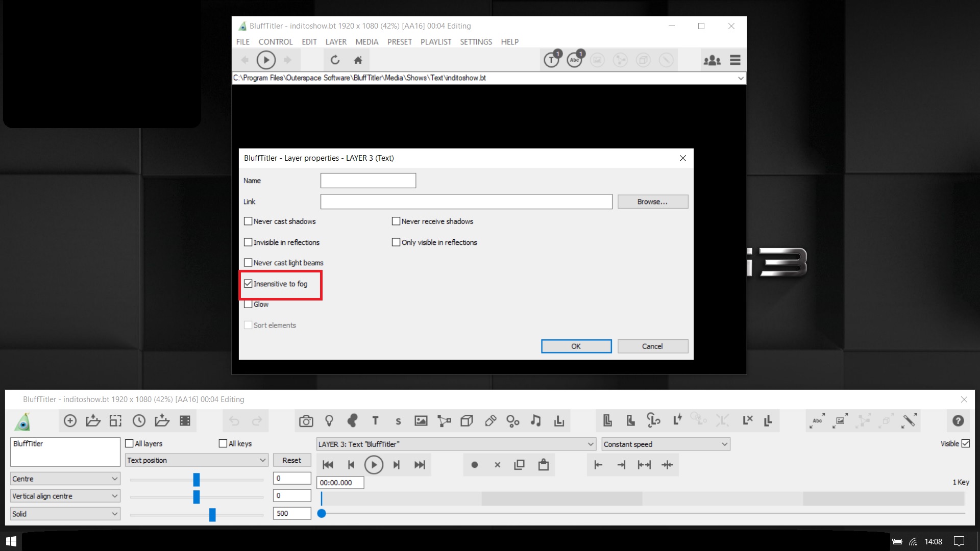Add a particle layer with circles icon
Viewport: 980px width, 551px height.
(512, 421)
